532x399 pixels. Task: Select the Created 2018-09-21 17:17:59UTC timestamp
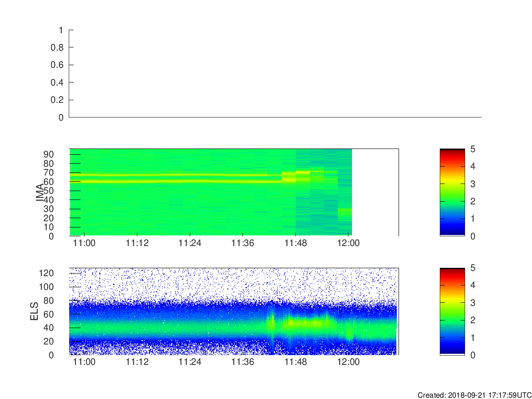tap(474, 395)
